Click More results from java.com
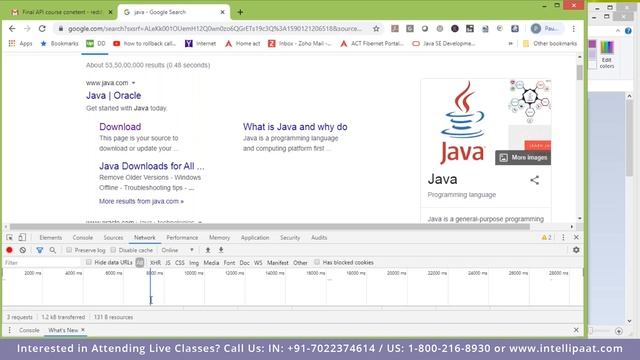The image size is (640, 360). pyautogui.click(x=141, y=201)
